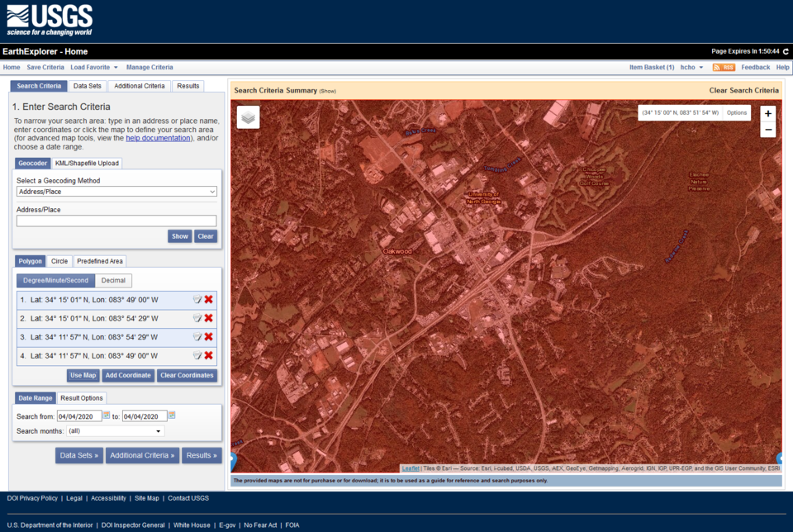Switch coordinates to Decimal format

(113, 280)
